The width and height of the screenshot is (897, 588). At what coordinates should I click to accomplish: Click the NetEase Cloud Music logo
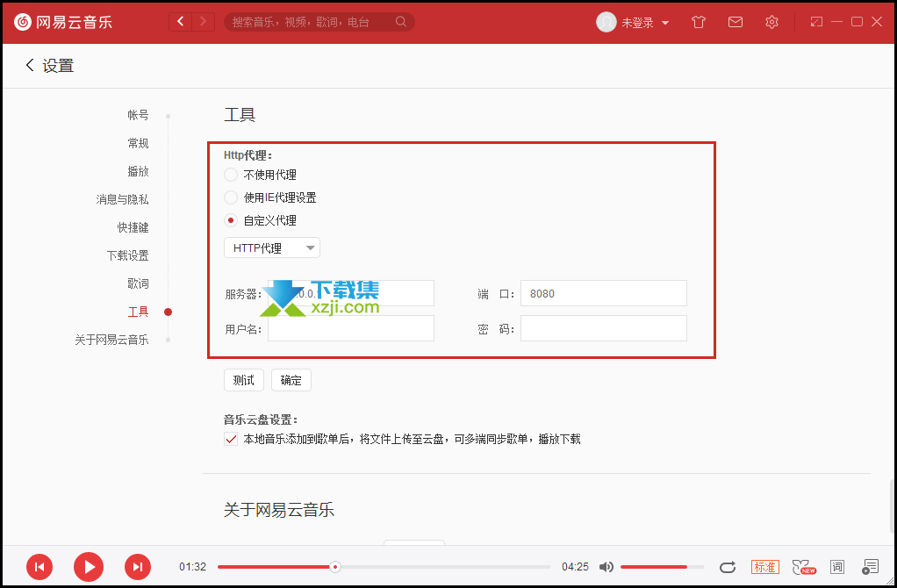tap(63, 22)
